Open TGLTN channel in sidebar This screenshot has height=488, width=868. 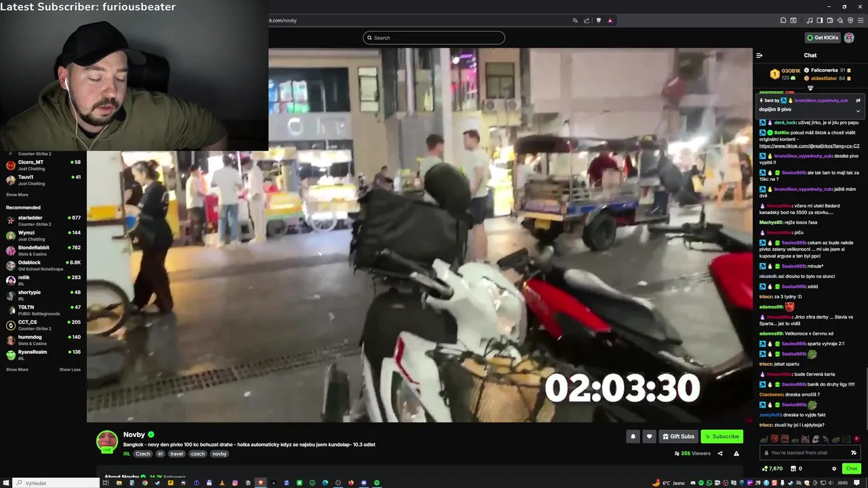[43, 310]
